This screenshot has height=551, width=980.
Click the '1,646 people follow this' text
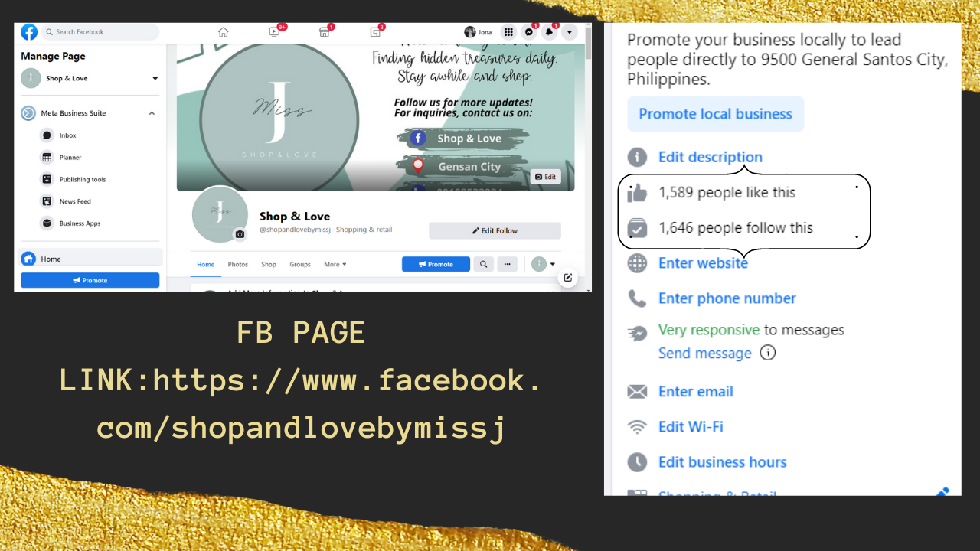click(736, 228)
